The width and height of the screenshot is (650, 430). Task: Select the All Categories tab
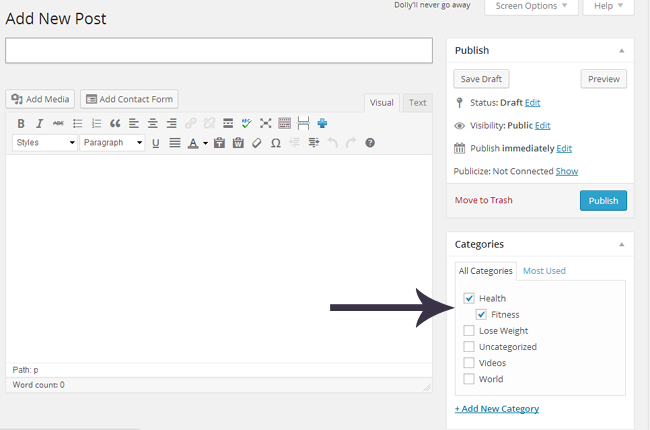485,271
